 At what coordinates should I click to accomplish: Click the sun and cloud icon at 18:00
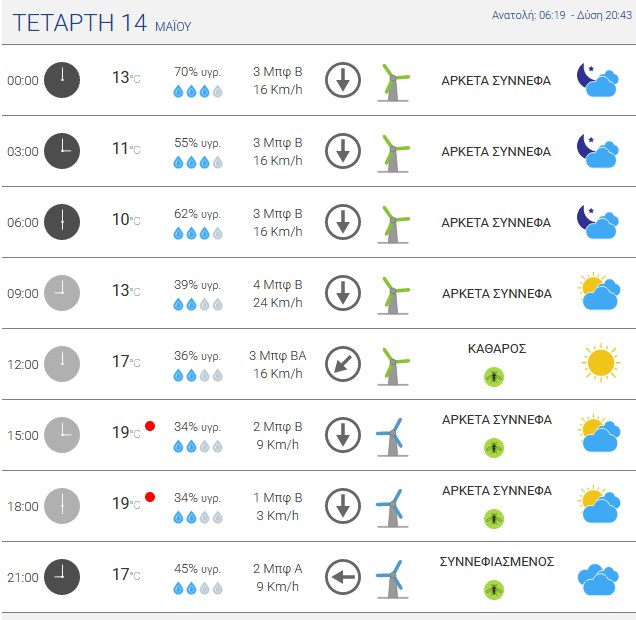(x=599, y=504)
